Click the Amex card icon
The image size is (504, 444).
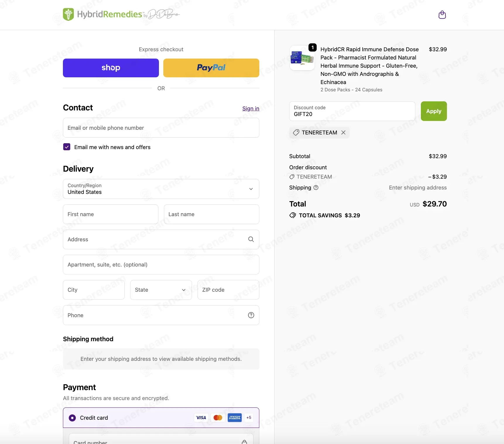click(x=235, y=418)
